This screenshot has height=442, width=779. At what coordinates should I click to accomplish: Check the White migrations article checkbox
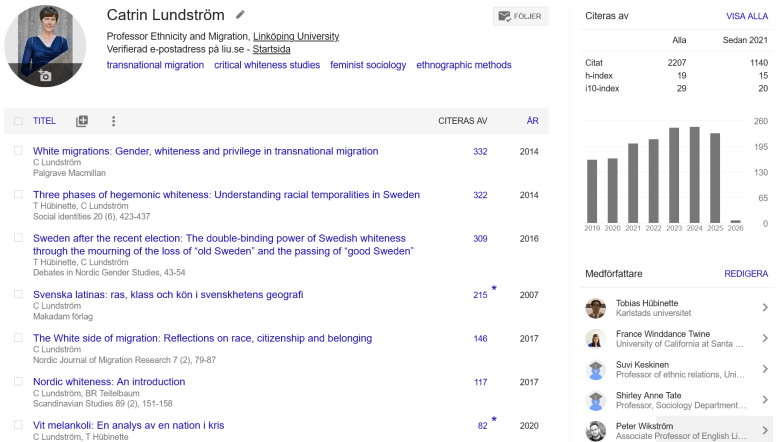click(x=18, y=151)
